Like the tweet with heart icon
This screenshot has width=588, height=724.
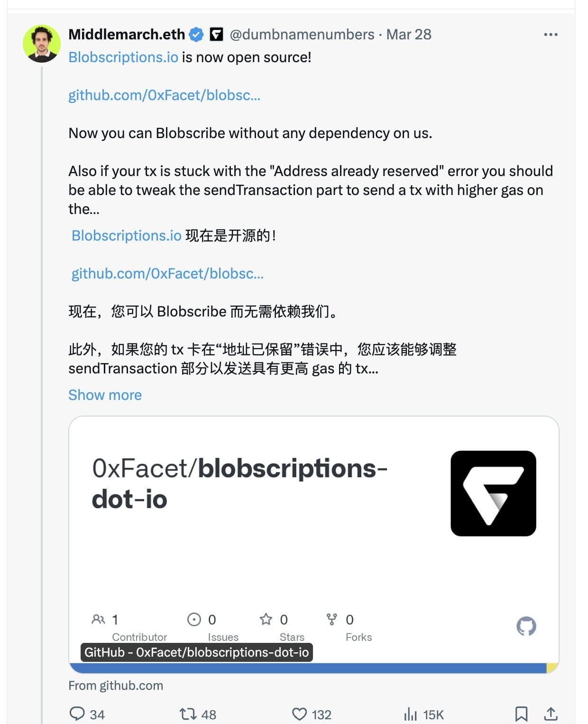point(299,714)
